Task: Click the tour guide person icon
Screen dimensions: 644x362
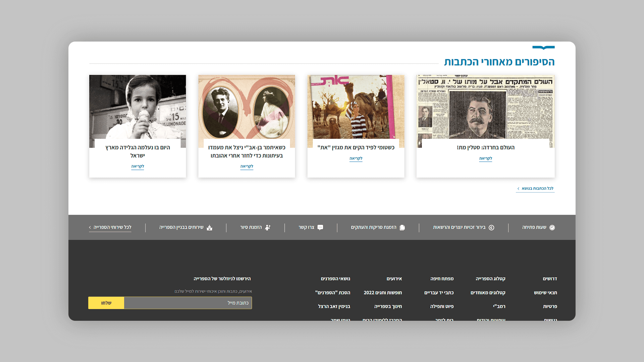Action: pos(268,228)
